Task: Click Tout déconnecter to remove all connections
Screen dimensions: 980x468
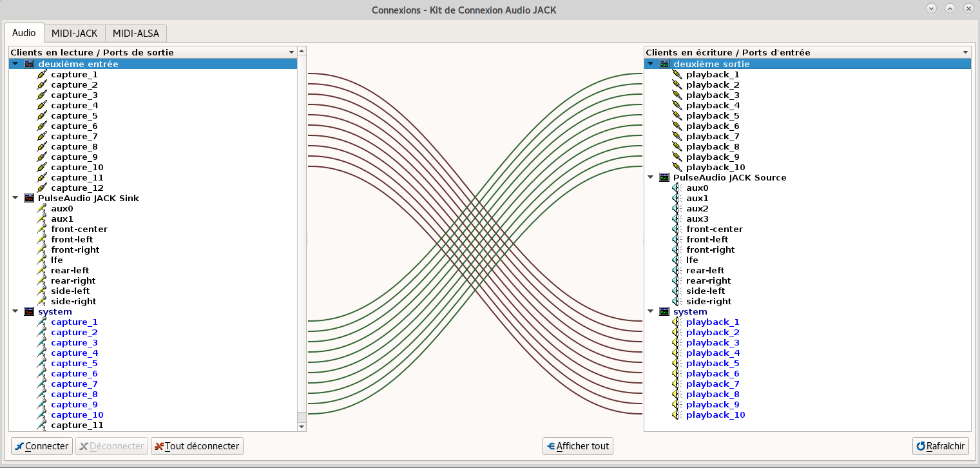Action: (197, 446)
